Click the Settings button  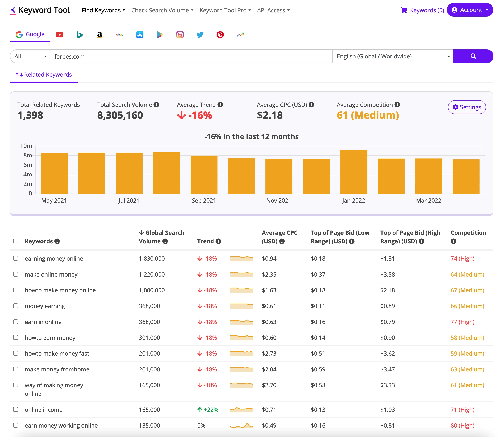467,107
